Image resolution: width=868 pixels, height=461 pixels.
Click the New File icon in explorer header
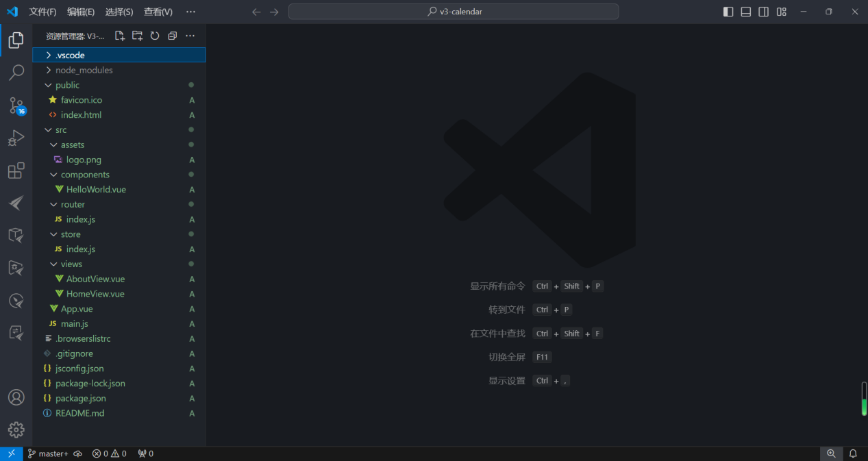coord(120,36)
